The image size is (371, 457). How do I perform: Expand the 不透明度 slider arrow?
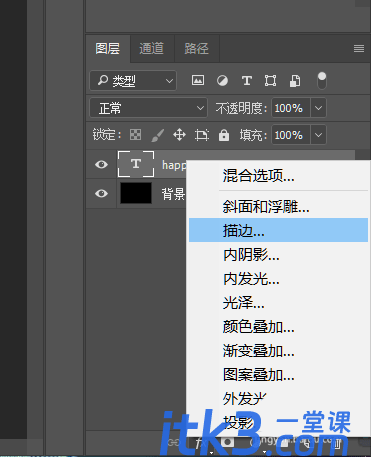pyautogui.click(x=318, y=108)
